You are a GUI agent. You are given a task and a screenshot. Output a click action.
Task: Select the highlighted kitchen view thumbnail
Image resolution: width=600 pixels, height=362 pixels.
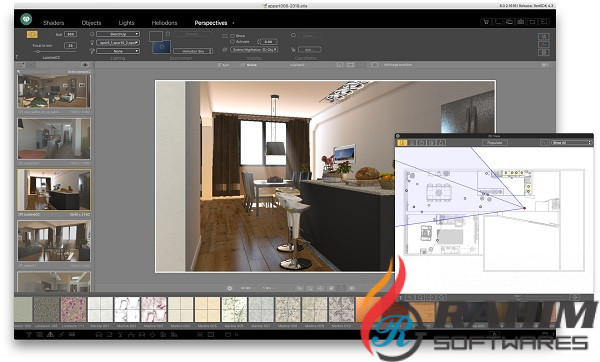pyautogui.click(x=54, y=190)
